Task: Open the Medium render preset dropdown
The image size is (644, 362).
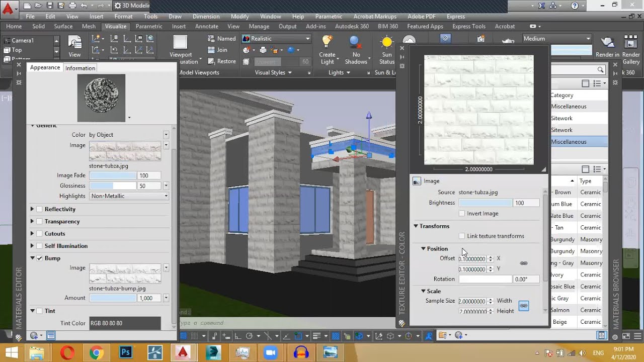Action: pos(556,39)
